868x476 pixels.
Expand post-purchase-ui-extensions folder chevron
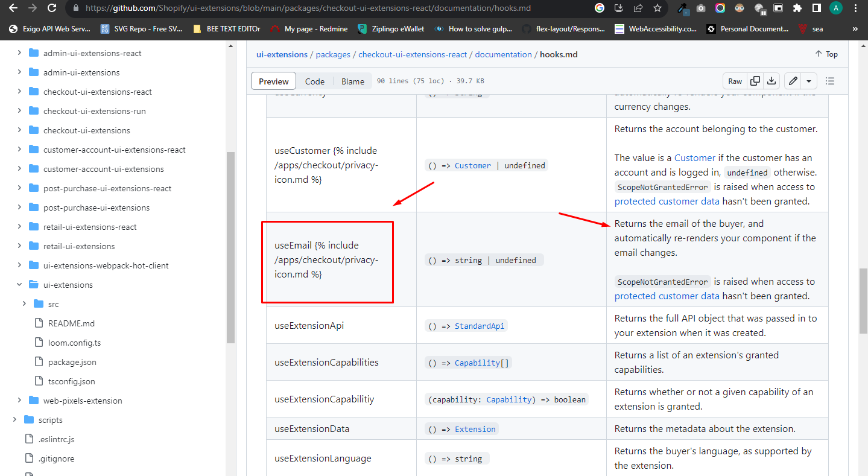coord(19,208)
